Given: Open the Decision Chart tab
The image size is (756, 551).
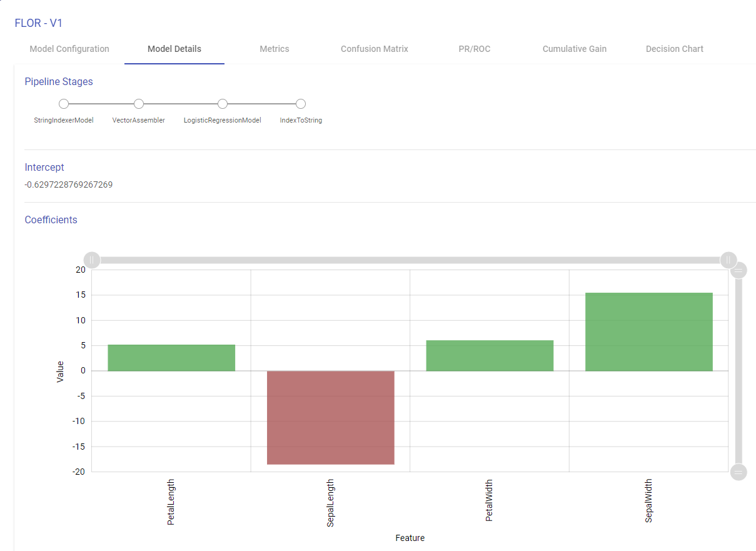Looking at the screenshot, I should coord(675,49).
